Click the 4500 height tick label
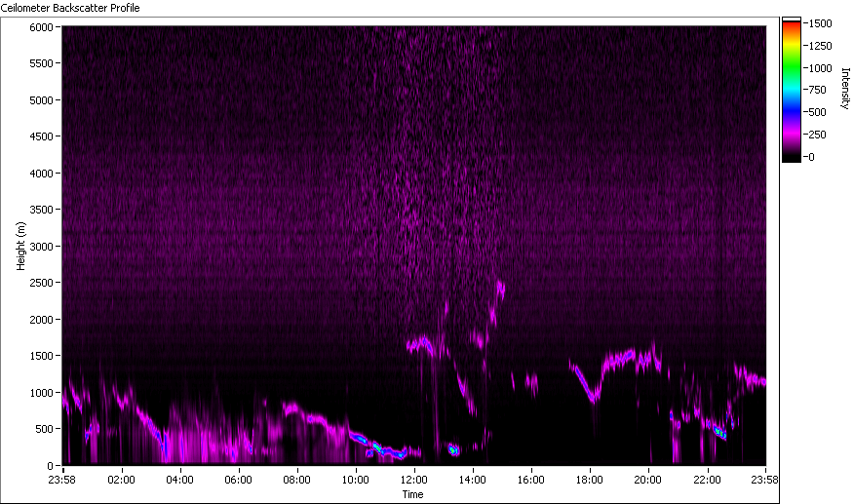Screen dimensions: 854x504 41,136
